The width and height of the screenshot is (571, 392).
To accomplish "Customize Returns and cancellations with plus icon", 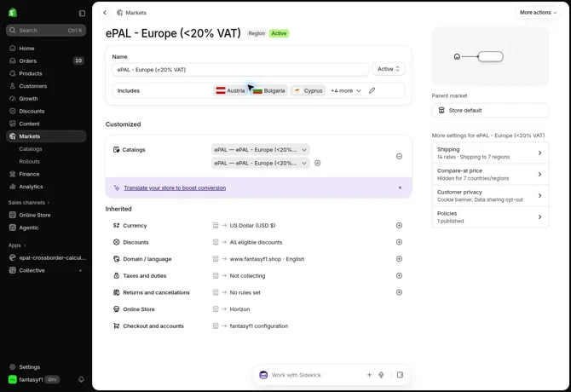I will (x=399, y=292).
